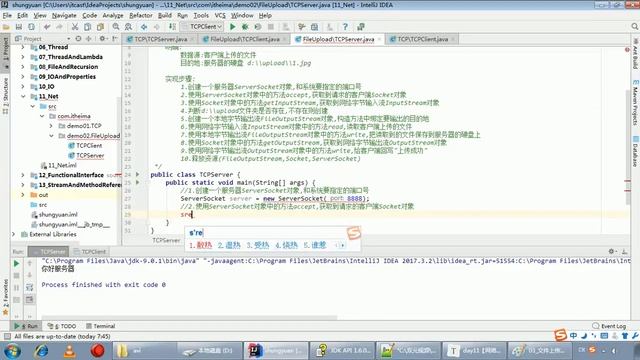Image resolution: width=640 pixels, height=360 pixels.
Task: Switch to the TCP\TCPServer.java tab
Action: pyautogui.click(x=161, y=39)
